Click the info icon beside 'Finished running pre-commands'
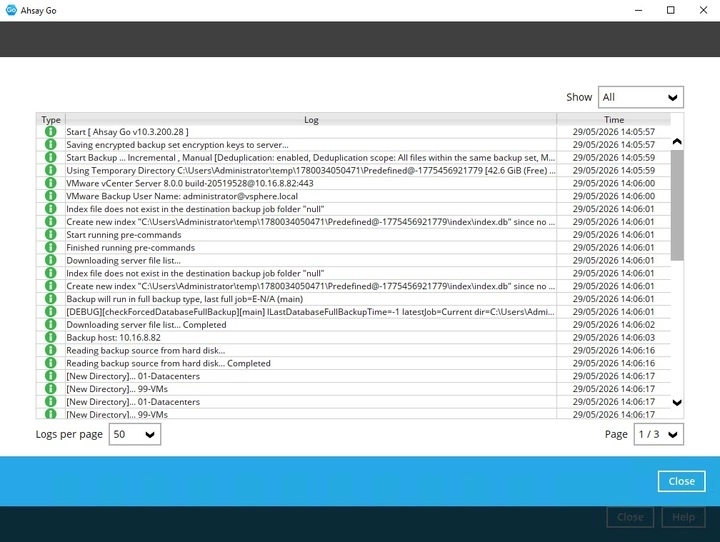Viewport: 720px width, 542px height. 51,248
